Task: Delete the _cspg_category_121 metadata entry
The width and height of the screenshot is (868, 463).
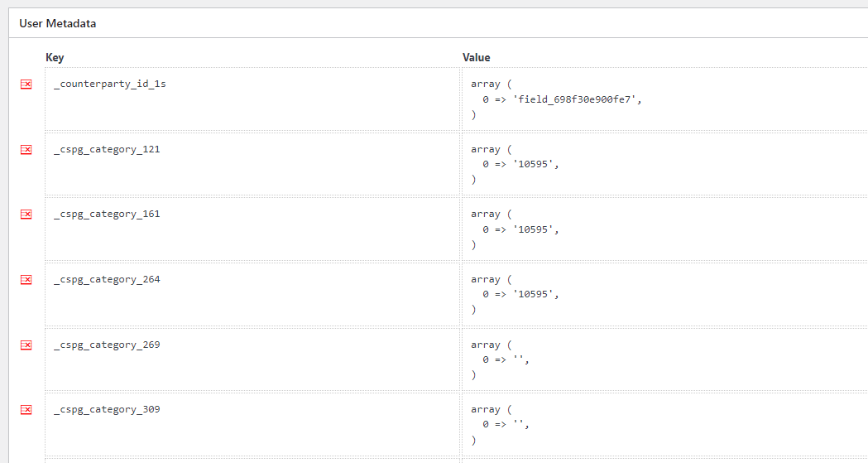Action: [x=26, y=149]
